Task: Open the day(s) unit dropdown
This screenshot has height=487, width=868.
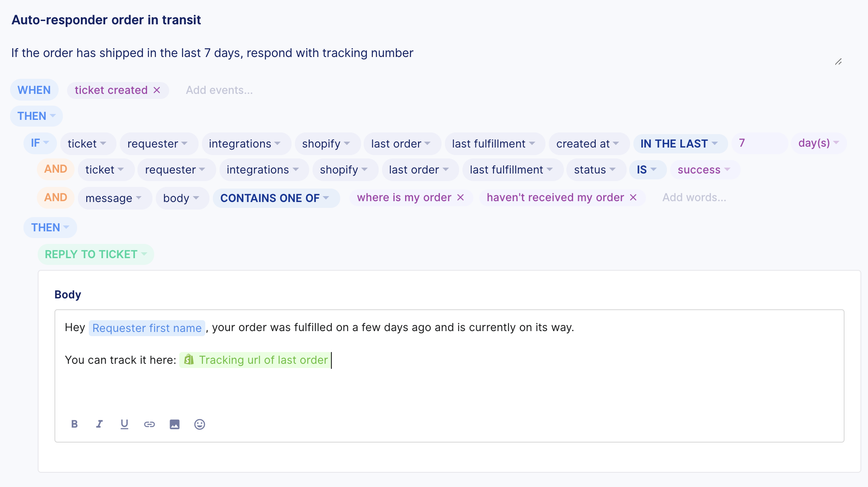Action: 819,143
